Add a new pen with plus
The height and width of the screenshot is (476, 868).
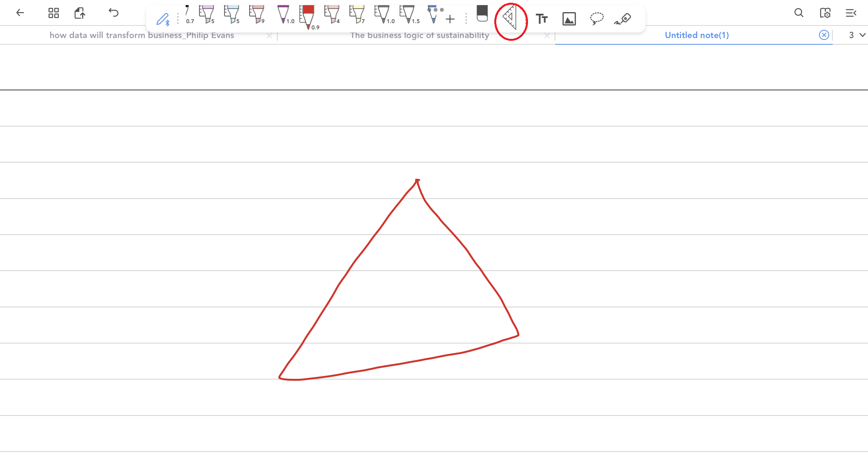point(450,19)
